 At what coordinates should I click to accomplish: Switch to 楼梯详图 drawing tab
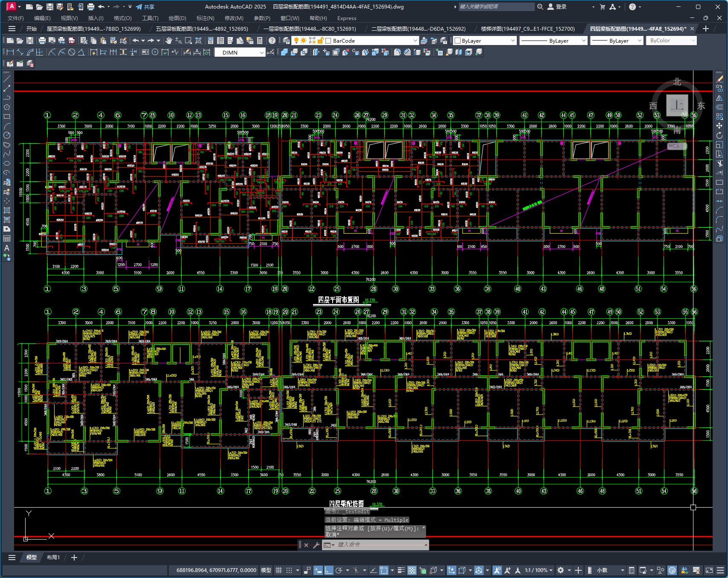528,29
